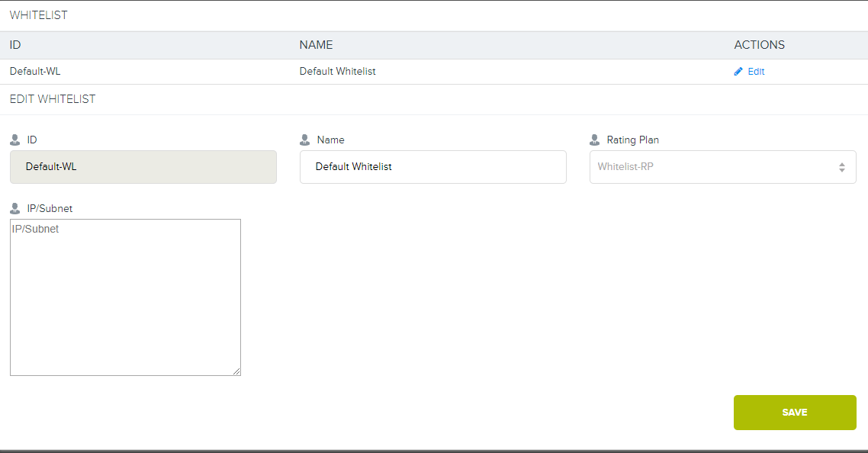The width and height of the screenshot is (868, 453).
Task: Select the Default-WL cell in table row
Action: click(x=35, y=72)
